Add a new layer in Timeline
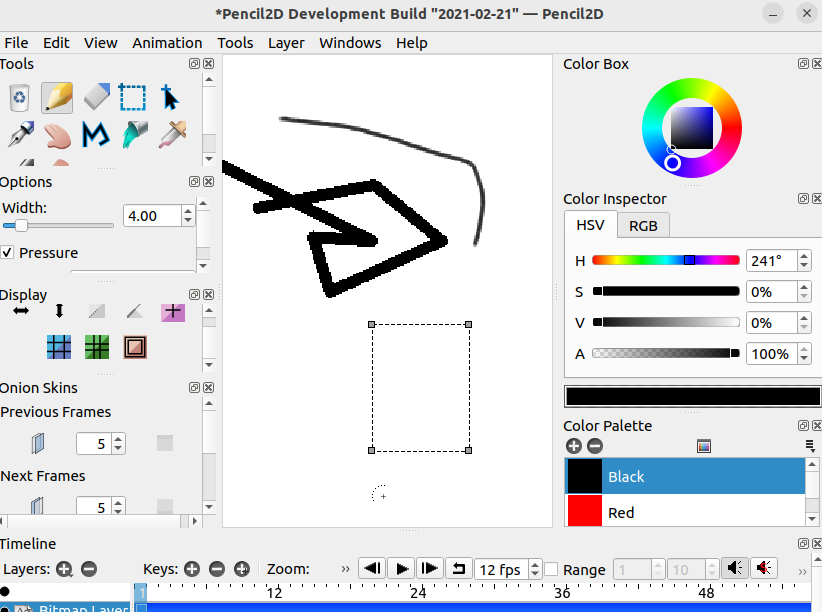Screen dimensions: 822x612 [x=64, y=569]
